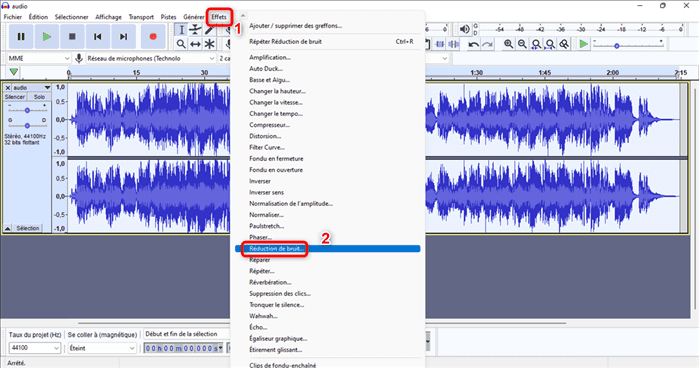Open the Se coller à Éteint dropdown
This screenshot has height=368, width=699.
102,348
